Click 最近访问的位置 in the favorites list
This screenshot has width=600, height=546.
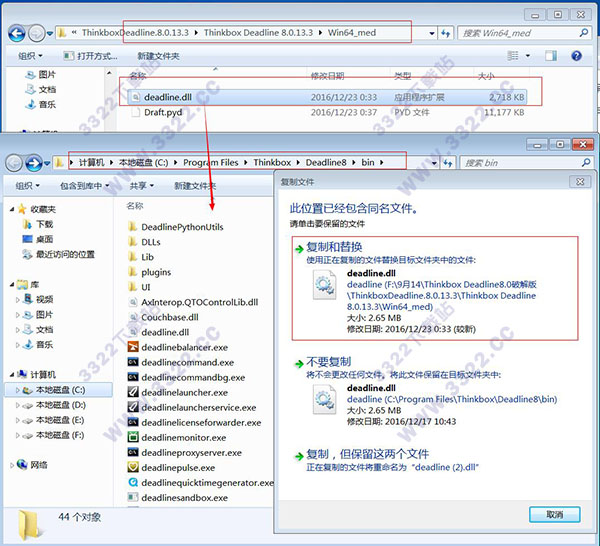65,254
